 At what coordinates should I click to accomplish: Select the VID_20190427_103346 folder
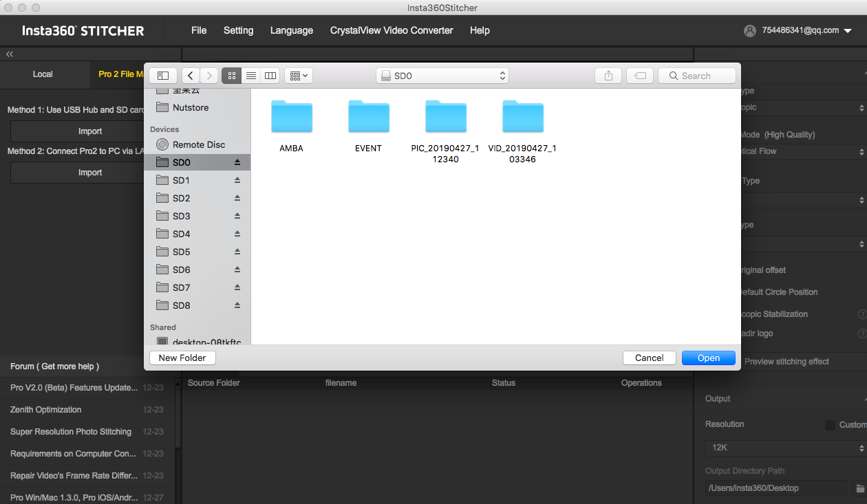(x=522, y=131)
